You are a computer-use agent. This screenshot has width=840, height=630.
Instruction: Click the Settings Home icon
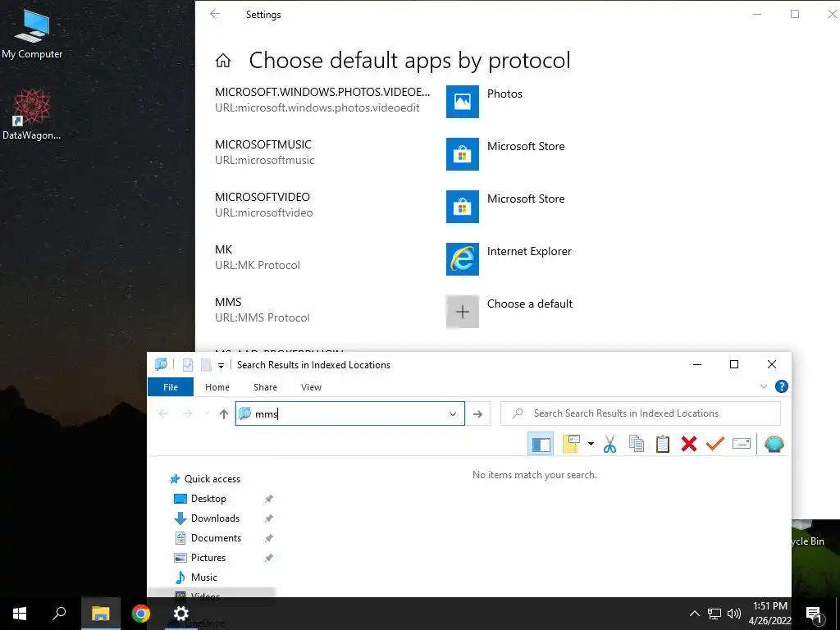[x=223, y=61]
